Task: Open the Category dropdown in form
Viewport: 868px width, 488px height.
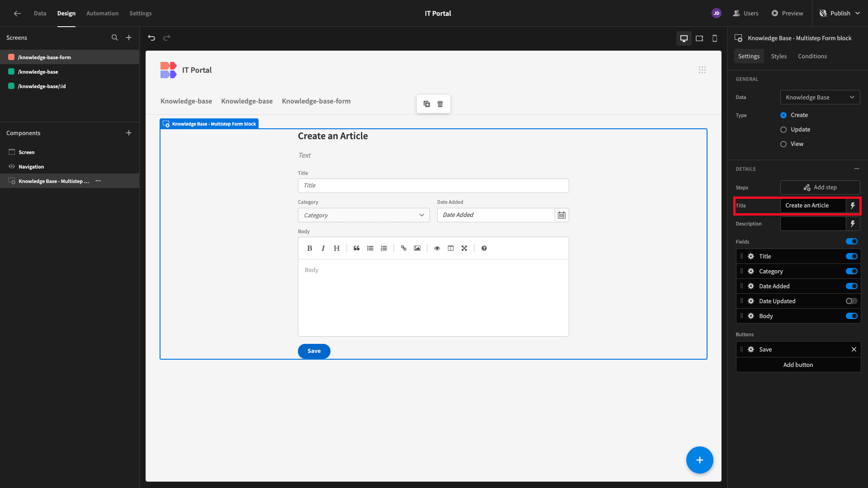Action: pos(364,215)
